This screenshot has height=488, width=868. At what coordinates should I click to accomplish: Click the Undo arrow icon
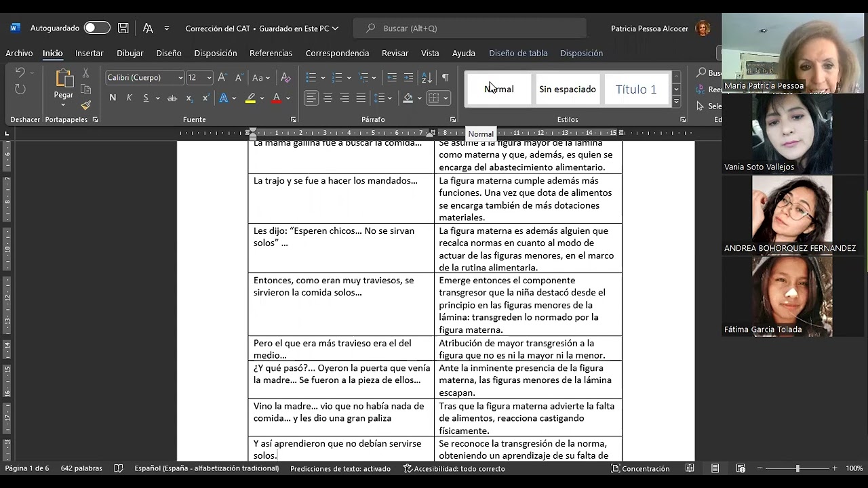click(20, 73)
